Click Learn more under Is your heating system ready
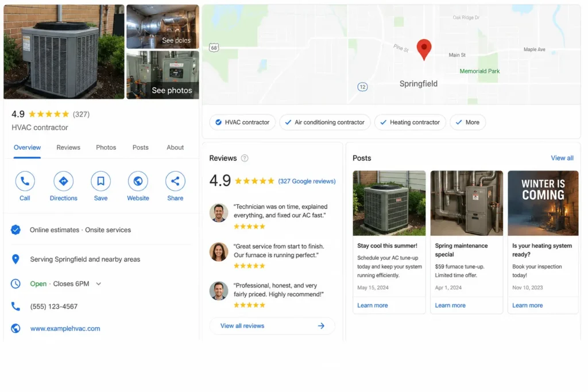588x392 pixels. point(527,305)
